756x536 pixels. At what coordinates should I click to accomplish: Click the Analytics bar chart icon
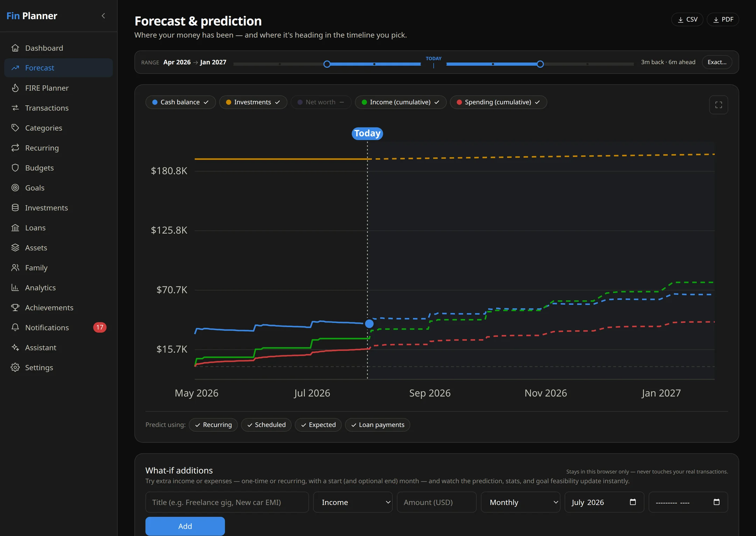point(15,288)
